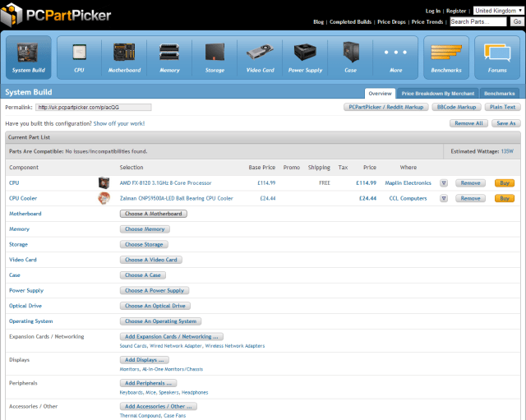
Task: Click the Register link
Action: [456, 11]
